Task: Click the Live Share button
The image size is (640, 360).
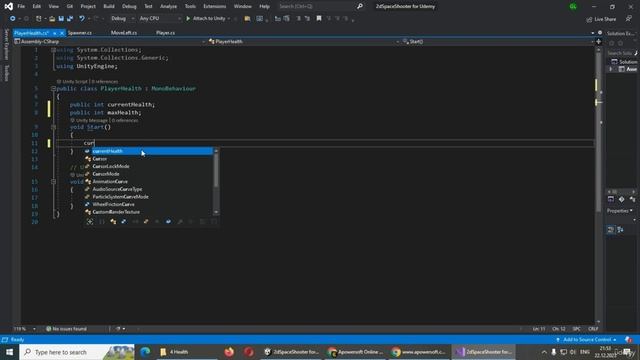Action: [601, 19]
